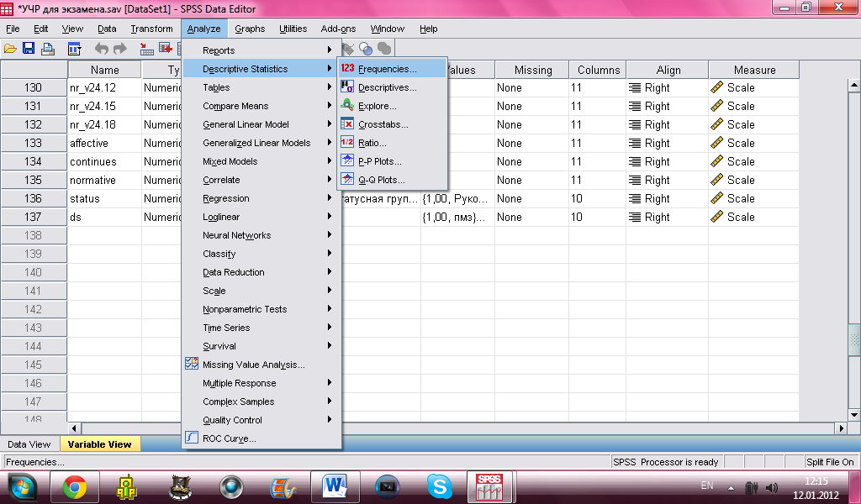This screenshot has width=861, height=504.
Task: Click the Align column header
Action: coord(668,70)
